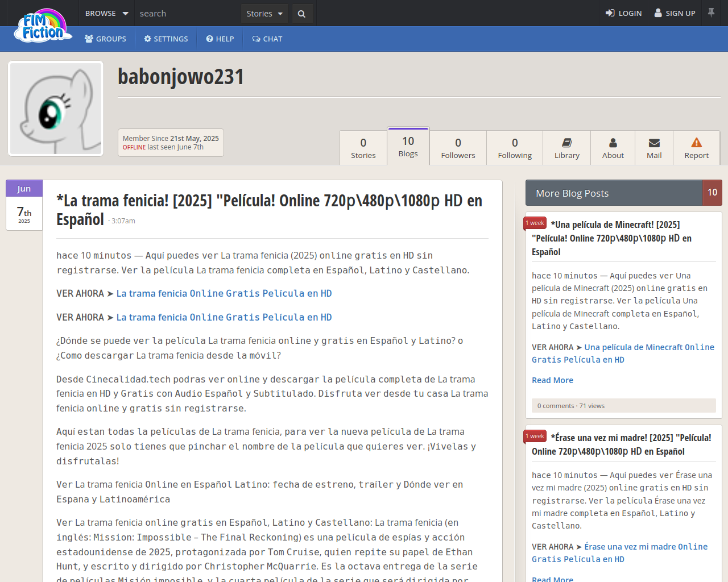
Task: Open the Groups menu item
Action: pyautogui.click(x=105, y=39)
